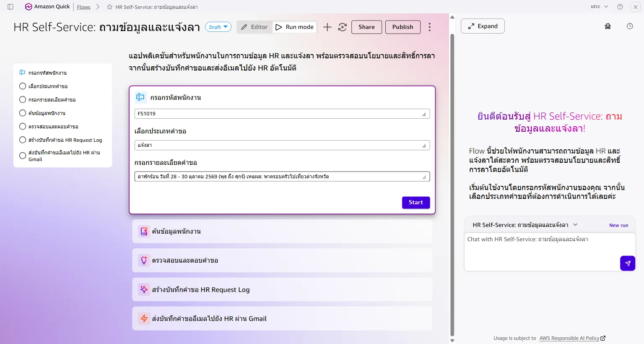Viewport: 644px width, 344px height.
Task: Open the utcc account dropdown
Action: pos(600,7)
